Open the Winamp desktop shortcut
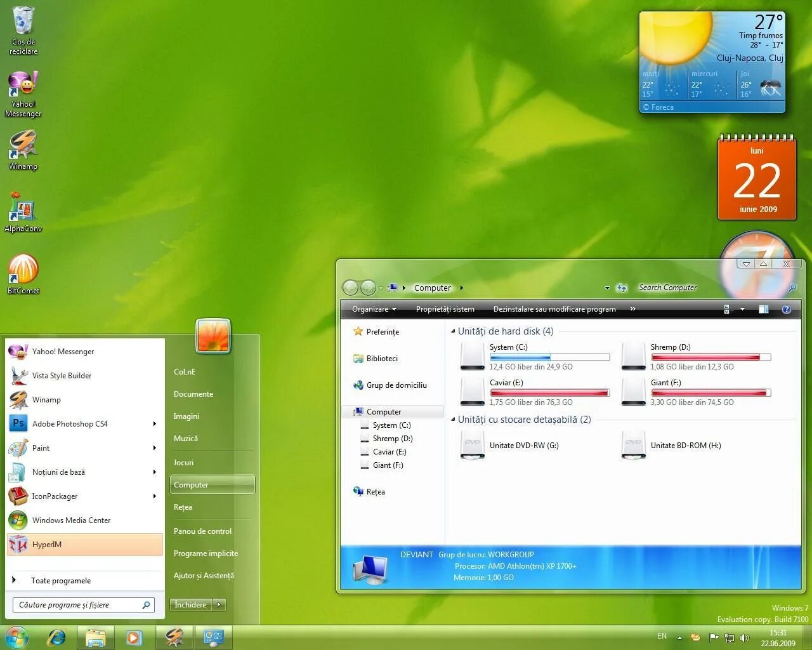812x650 pixels. coord(23,150)
